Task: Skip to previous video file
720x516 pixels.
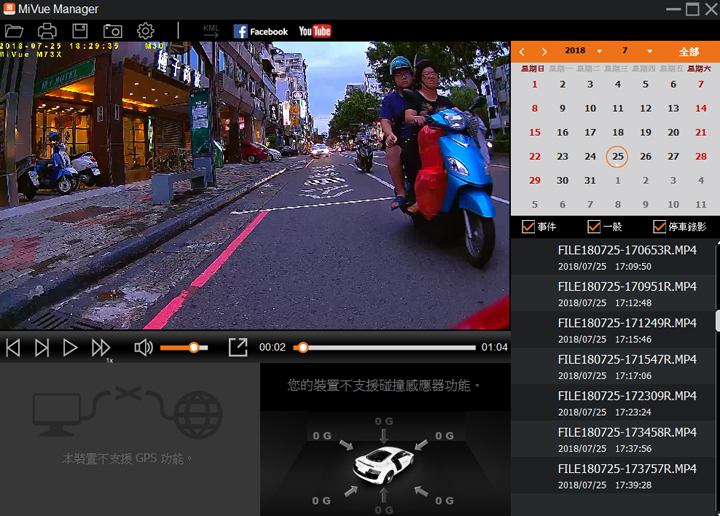Action: point(13,347)
